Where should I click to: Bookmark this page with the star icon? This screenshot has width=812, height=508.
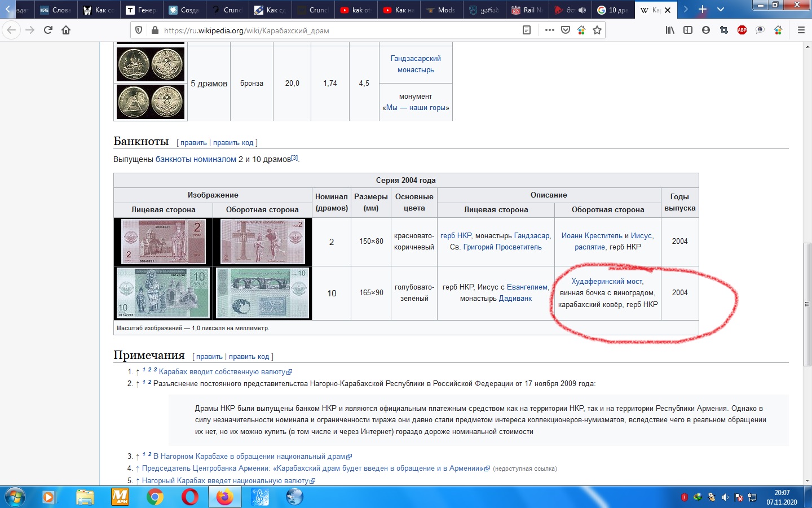[597, 30]
